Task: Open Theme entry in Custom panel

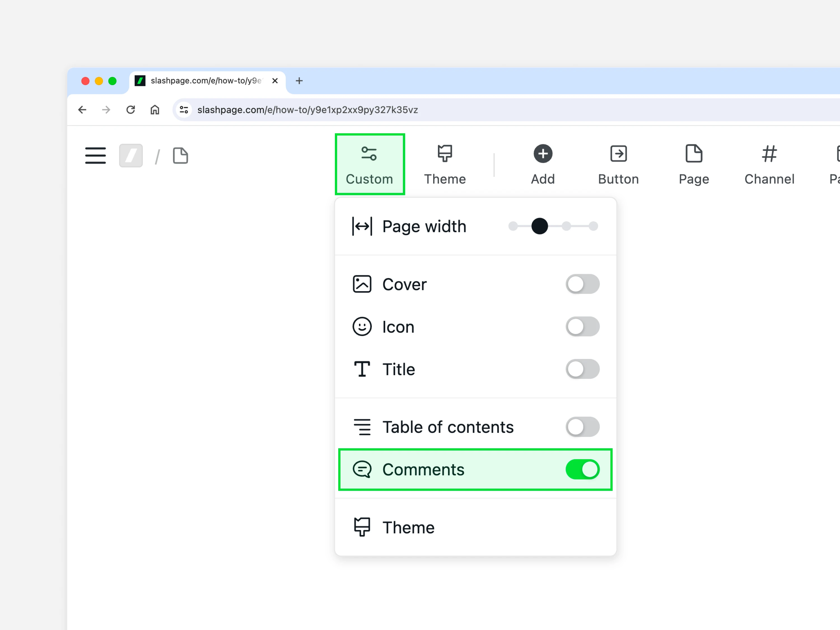Action: 408,528
